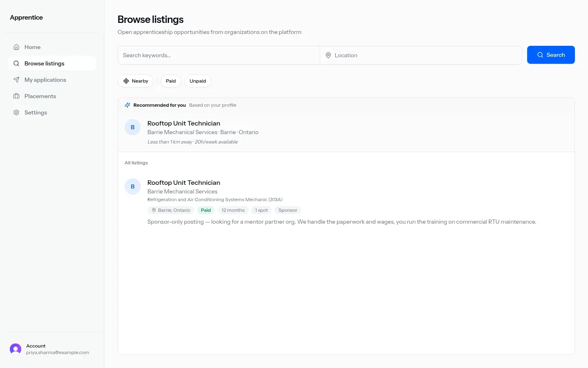Click the B avatar in recommended listing
The image size is (588, 368).
(133, 127)
